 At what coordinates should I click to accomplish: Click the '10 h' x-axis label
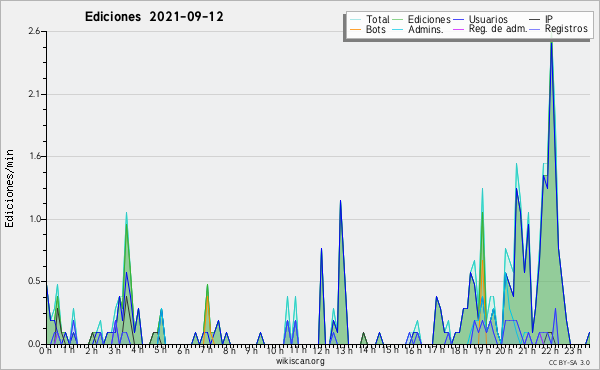click(275, 351)
